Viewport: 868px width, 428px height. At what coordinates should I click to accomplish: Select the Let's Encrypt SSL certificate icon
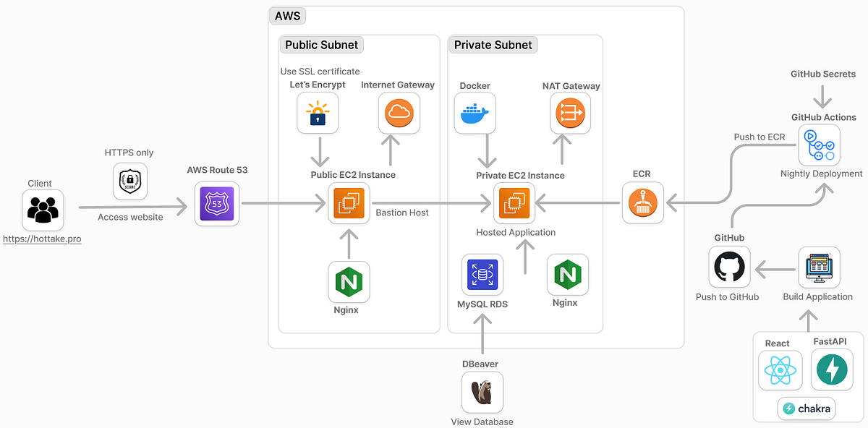318,113
